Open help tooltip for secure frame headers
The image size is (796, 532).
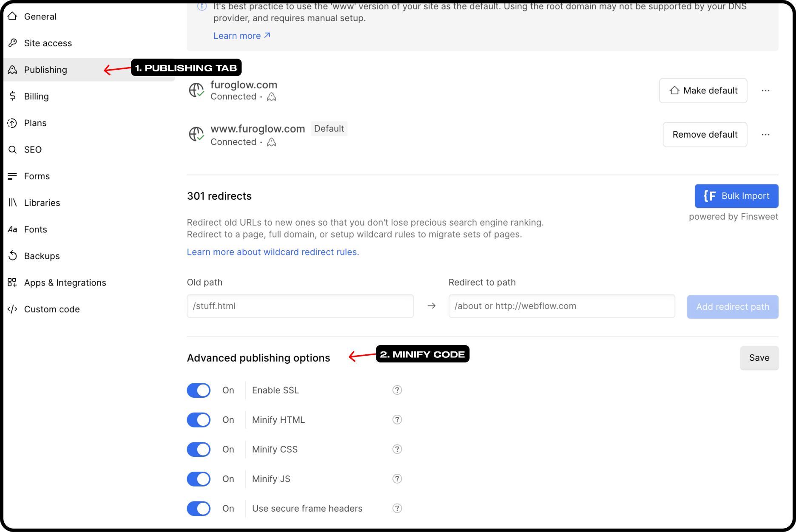click(397, 508)
